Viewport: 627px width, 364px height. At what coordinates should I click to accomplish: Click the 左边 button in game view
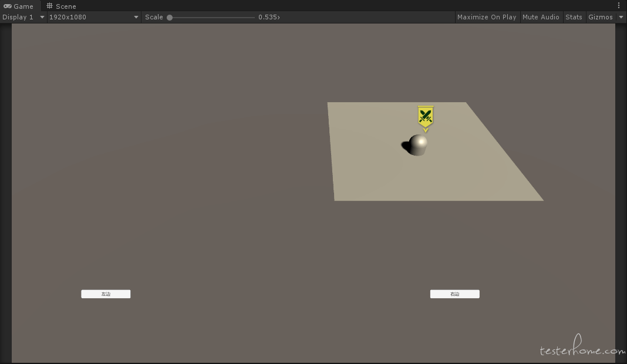click(106, 294)
